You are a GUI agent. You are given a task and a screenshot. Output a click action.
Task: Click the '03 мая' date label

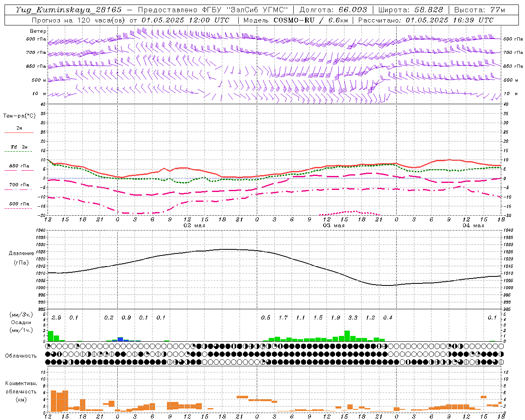[x=334, y=226]
